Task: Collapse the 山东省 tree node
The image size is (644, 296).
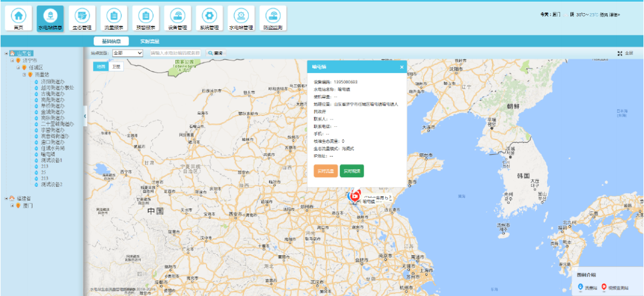Action: coord(6,54)
